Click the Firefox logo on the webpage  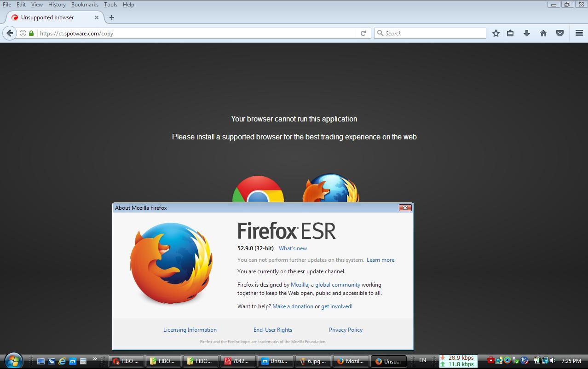pos(330,188)
